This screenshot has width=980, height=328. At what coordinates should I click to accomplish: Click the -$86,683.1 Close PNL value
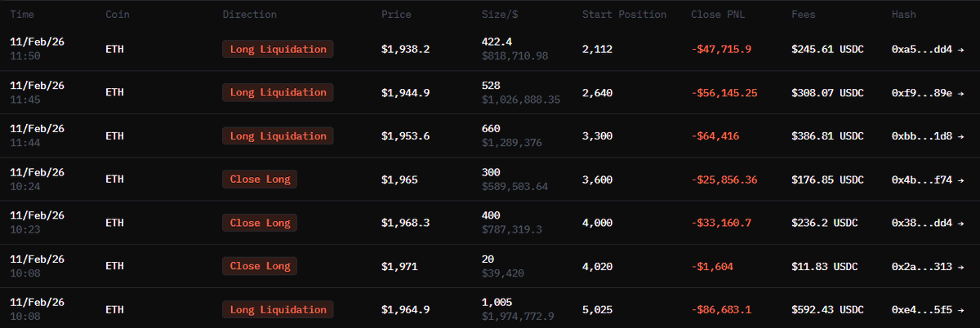coord(721,310)
